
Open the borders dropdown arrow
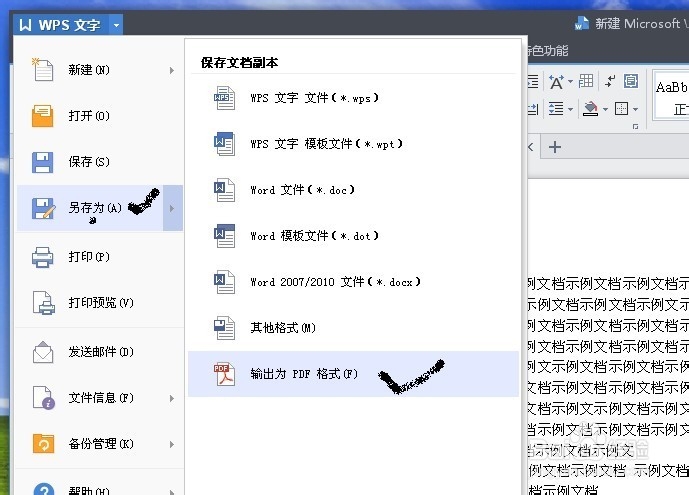tap(635, 109)
